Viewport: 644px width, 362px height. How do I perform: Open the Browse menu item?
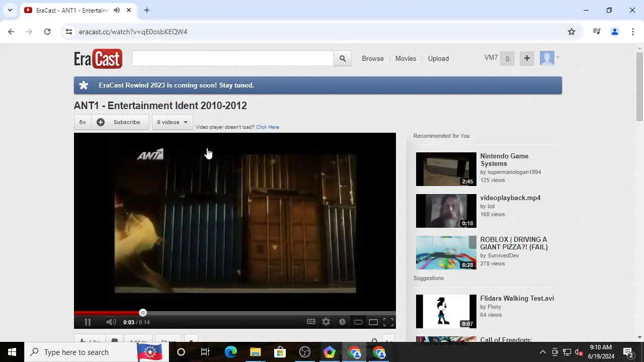(373, 58)
